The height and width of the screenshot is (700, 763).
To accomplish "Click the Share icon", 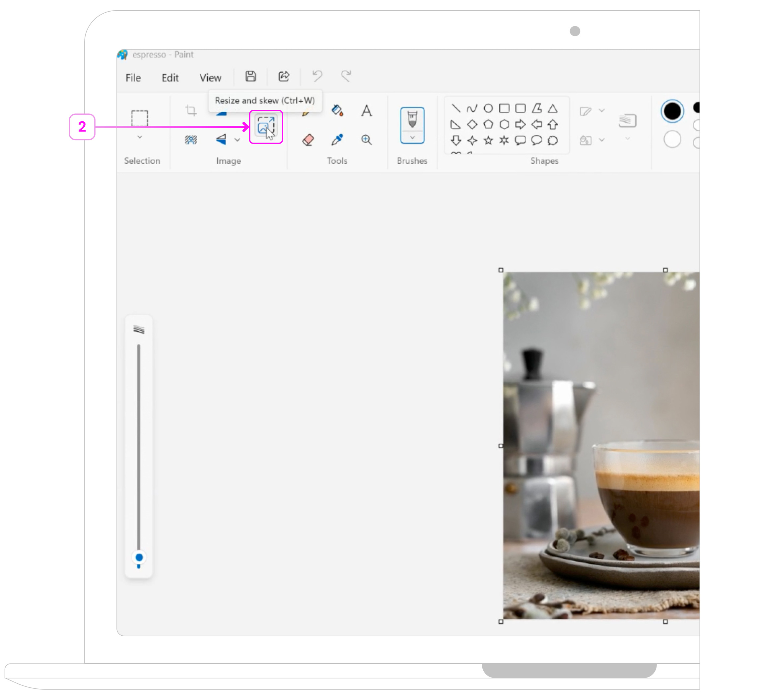I will point(284,77).
